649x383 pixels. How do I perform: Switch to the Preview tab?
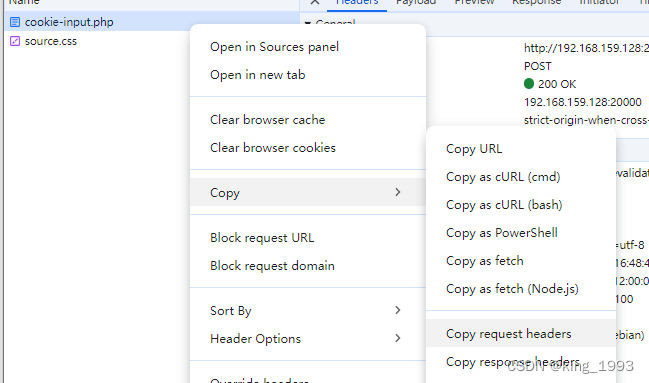(474, 2)
